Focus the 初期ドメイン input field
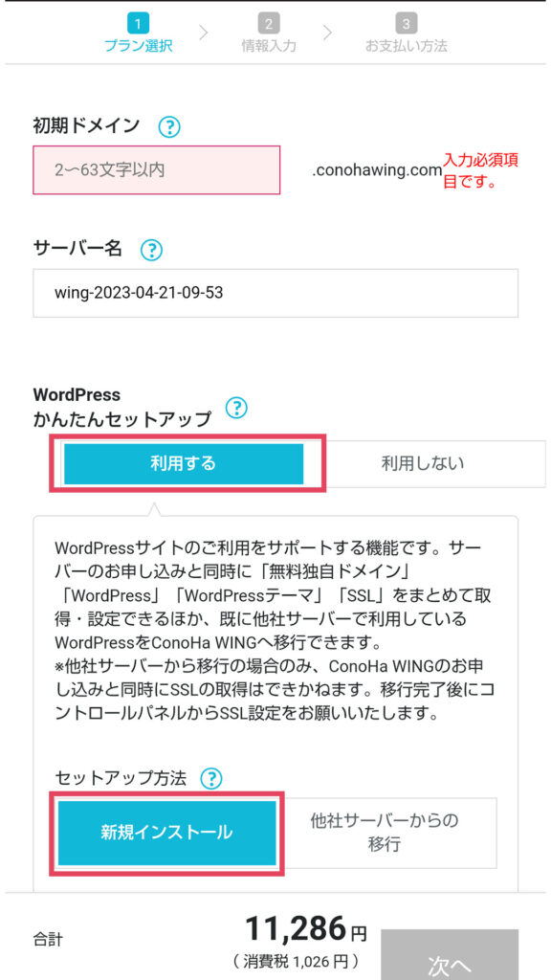551x980 pixels. (156, 170)
